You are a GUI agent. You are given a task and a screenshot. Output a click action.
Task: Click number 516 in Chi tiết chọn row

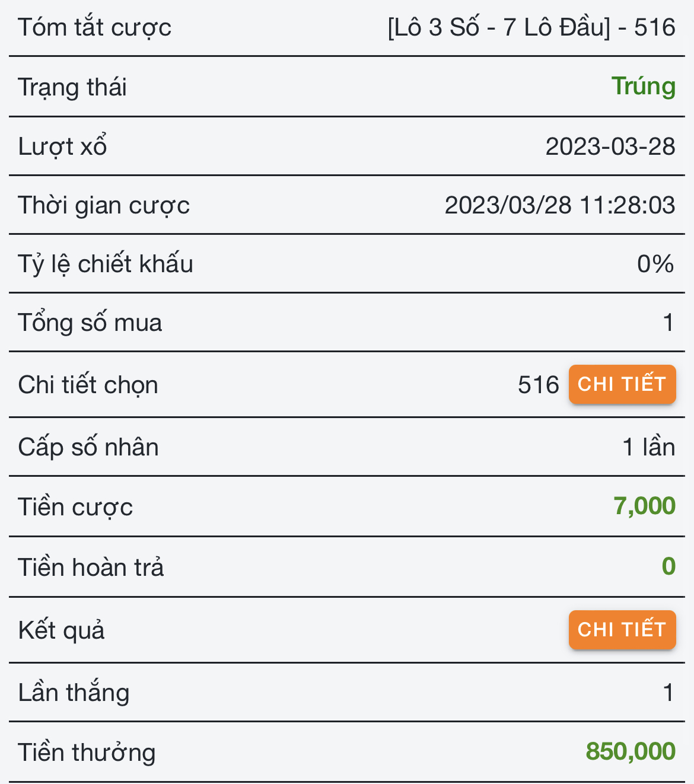tap(538, 385)
